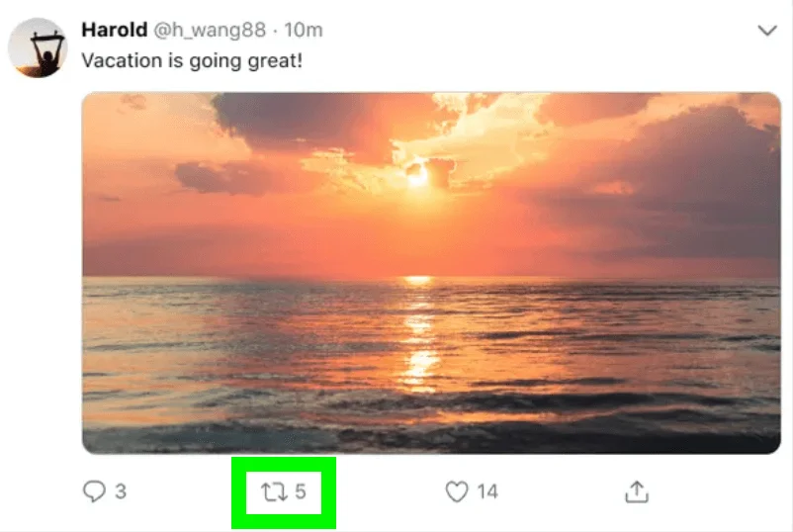Click the bright sun in the photo
The width and height of the screenshot is (793, 532).
[x=417, y=175]
